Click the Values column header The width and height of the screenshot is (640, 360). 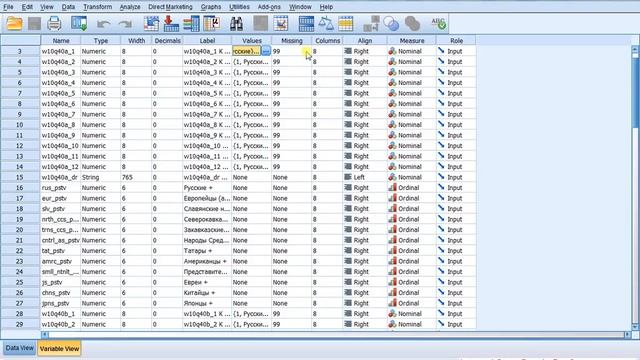coord(252,40)
